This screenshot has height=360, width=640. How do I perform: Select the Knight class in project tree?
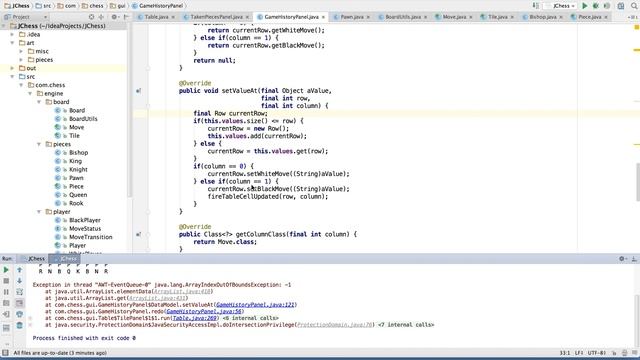click(78, 169)
